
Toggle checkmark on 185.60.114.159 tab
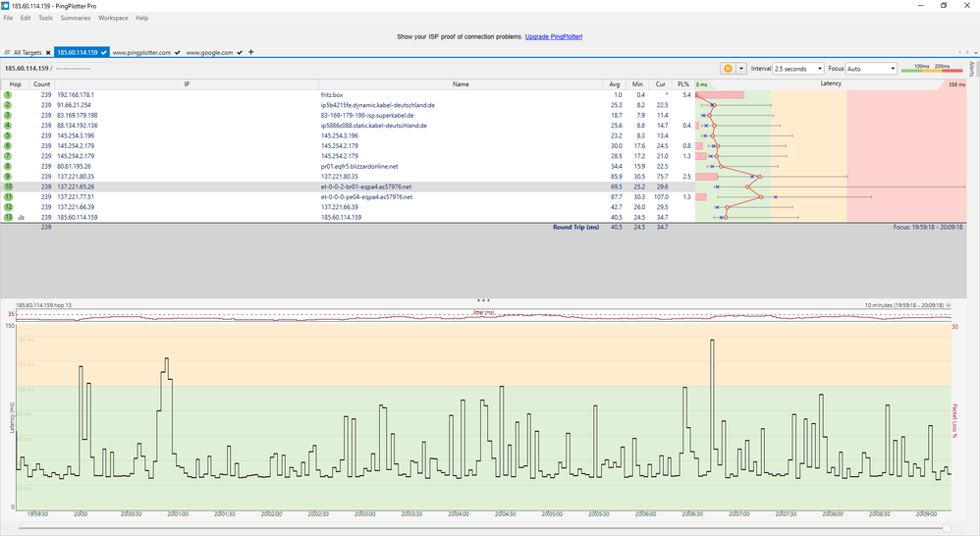click(x=104, y=52)
